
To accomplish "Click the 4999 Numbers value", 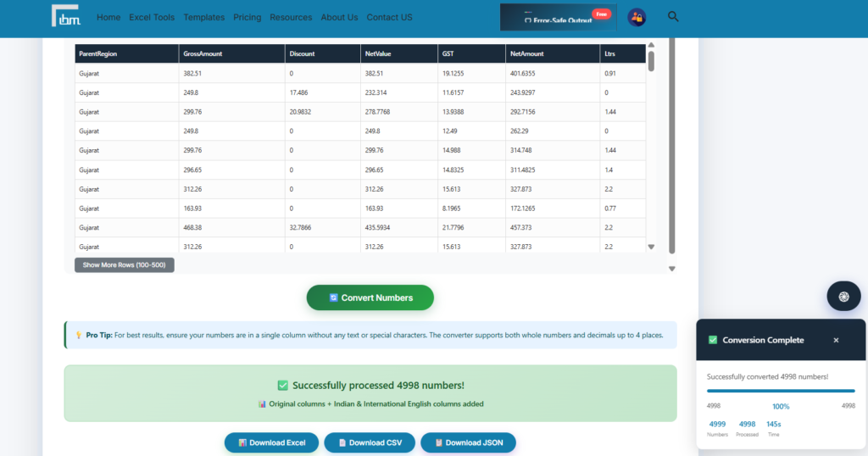I will point(717,425).
